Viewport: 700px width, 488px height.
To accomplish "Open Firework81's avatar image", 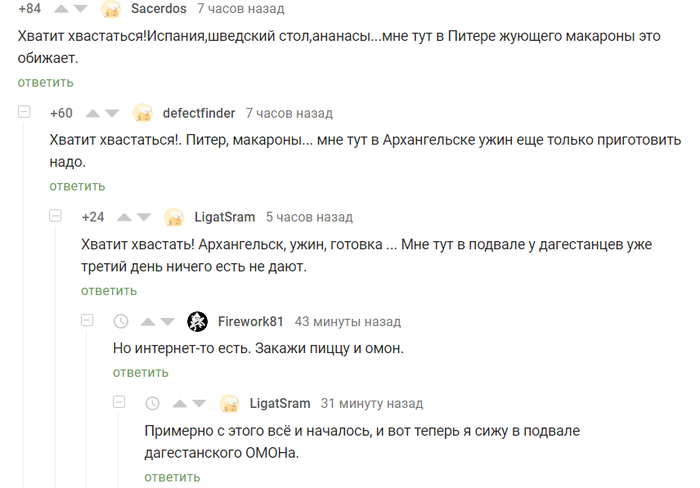I will click(197, 321).
